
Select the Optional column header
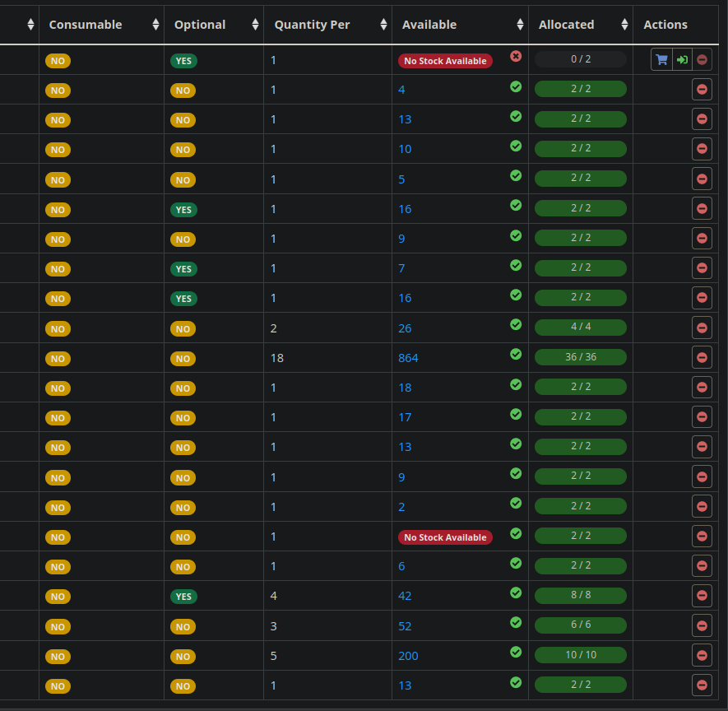pyautogui.click(x=200, y=25)
